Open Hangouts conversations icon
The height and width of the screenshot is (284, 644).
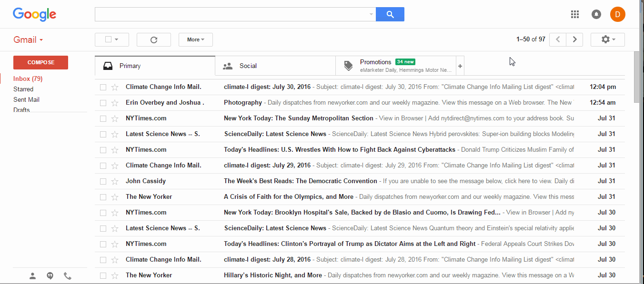coord(50,275)
